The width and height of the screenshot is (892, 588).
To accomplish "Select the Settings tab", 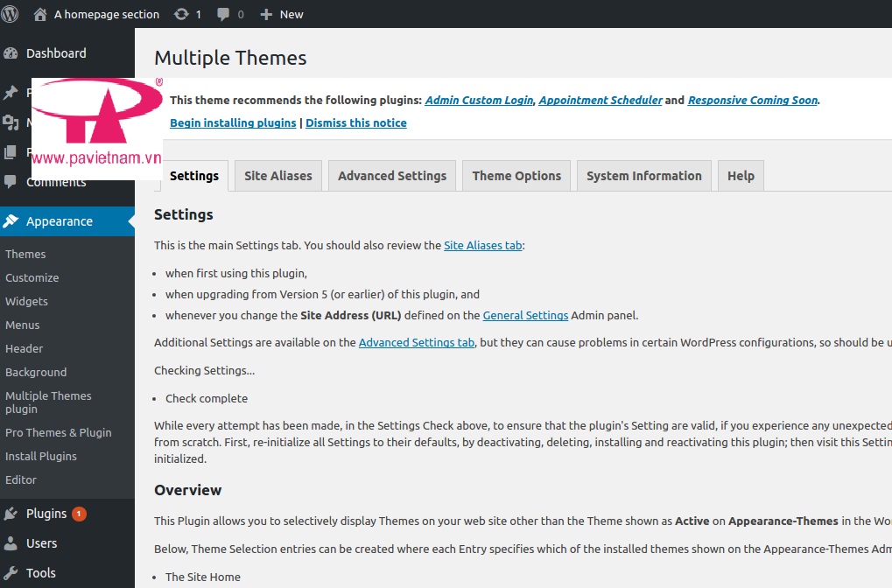I will [x=194, y=176].
